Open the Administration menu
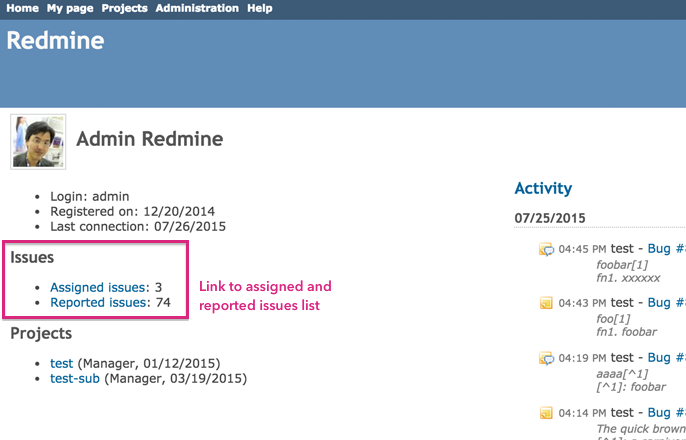The height and width of the screenshot is (440, 686). click(197, 8)
